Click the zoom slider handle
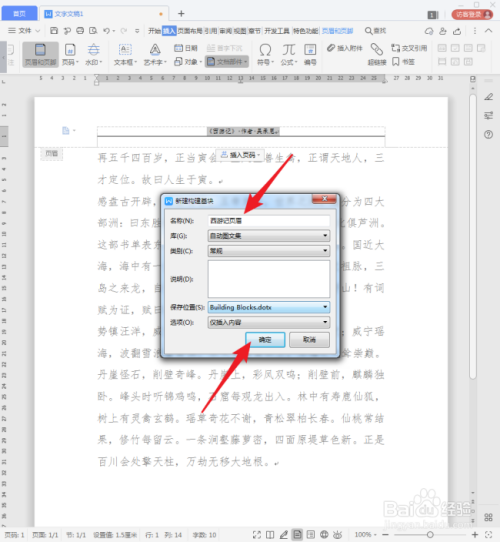Screen dimensions: 500x542 pyautogui.click(x=430, y=535)
